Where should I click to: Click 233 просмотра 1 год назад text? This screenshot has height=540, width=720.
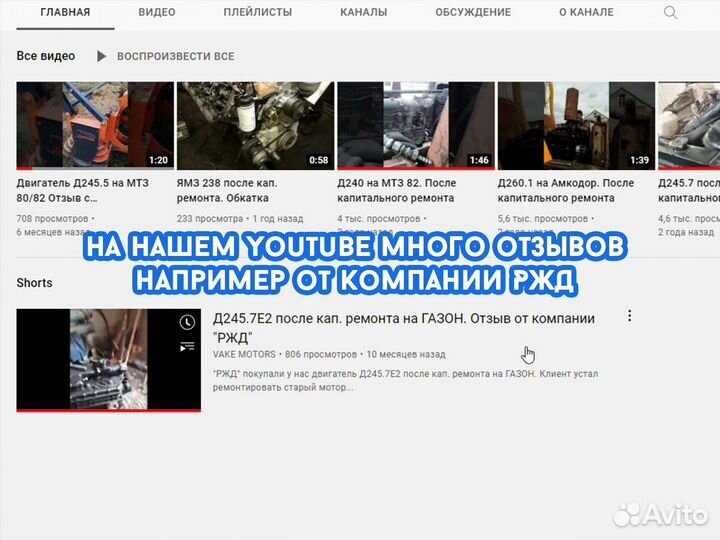click(240, 219)
